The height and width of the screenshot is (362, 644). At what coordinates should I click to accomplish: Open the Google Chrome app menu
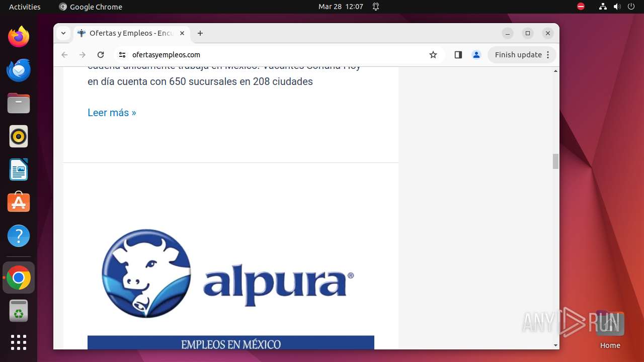click(91, 7)
